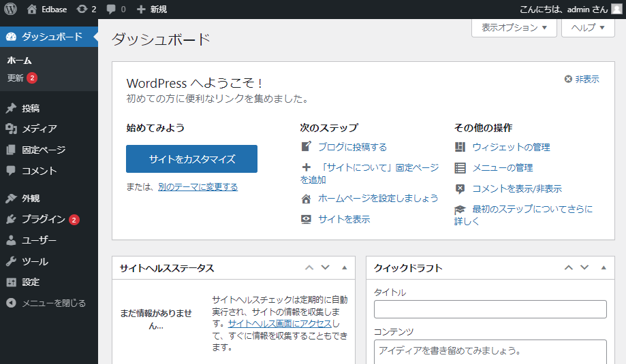Open ユーザー menu label
The height and width of the screenshot is (364, 626).
[x=39, y=240]
